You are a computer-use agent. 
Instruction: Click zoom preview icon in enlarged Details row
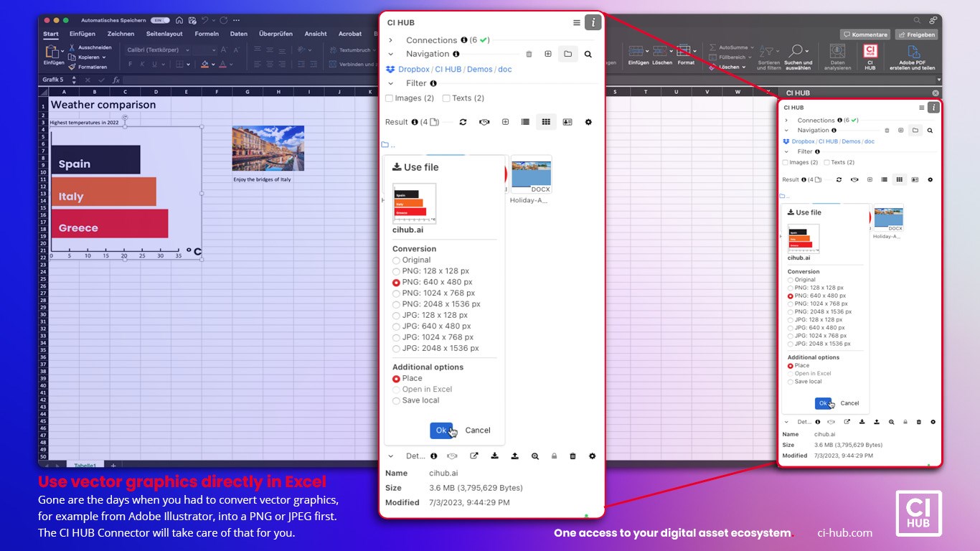pyautogui.click(x=535, y=456)
